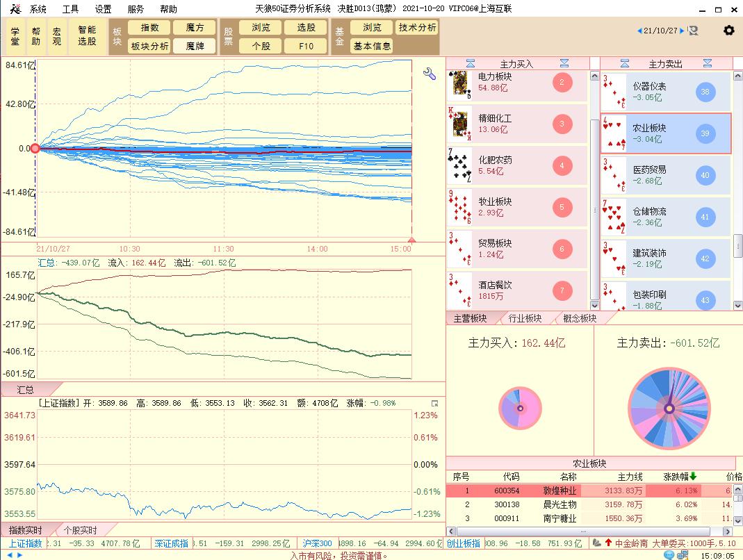Jump to top of 主力买入 list
This screenshot has height=560, width=743.
pyautogui.click(x=471, y=63)
